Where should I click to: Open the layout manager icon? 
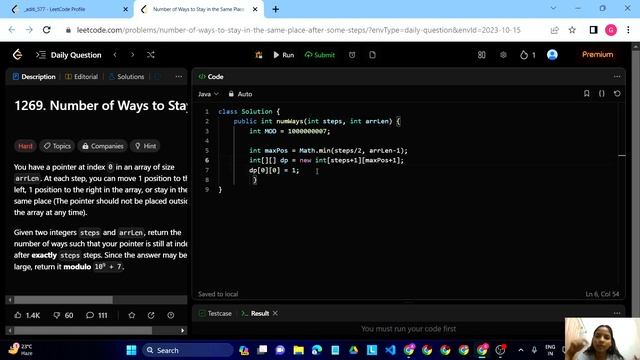pos(482,55)
